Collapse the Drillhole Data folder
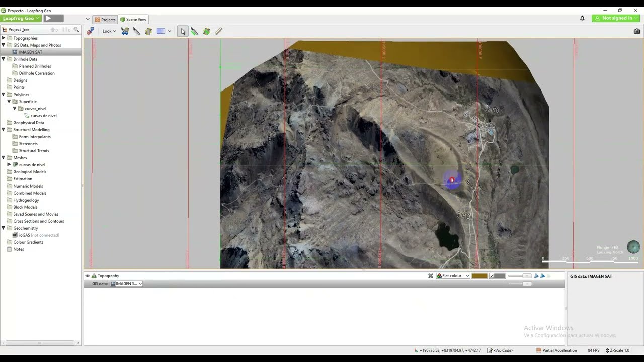The height and width of the screenshot is (362, 644). click(3, 59)
